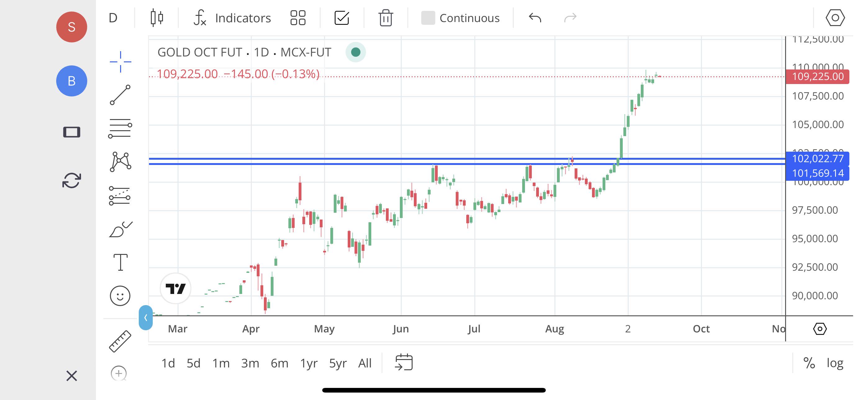Open the chart layout grid selector

pos(298,18)
